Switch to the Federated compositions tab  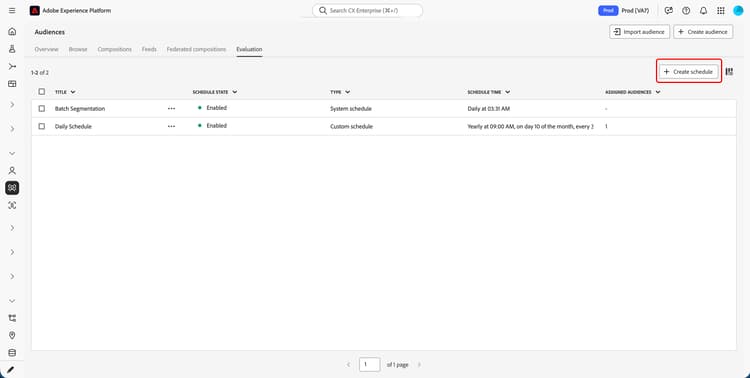point(196,49)
